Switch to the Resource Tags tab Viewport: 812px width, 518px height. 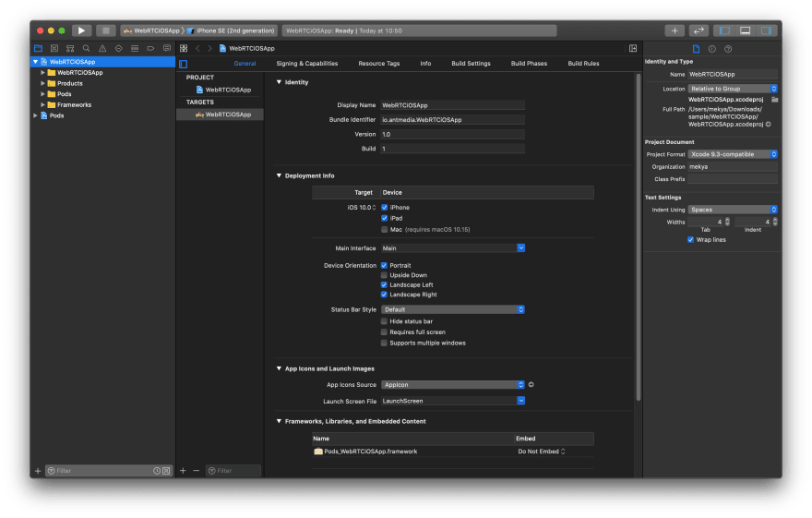click(x=379, y=63)
